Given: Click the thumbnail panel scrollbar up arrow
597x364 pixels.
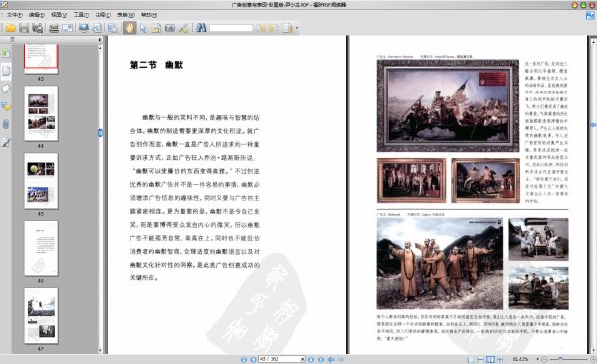Looking at the screenshot, I should 100,48.
